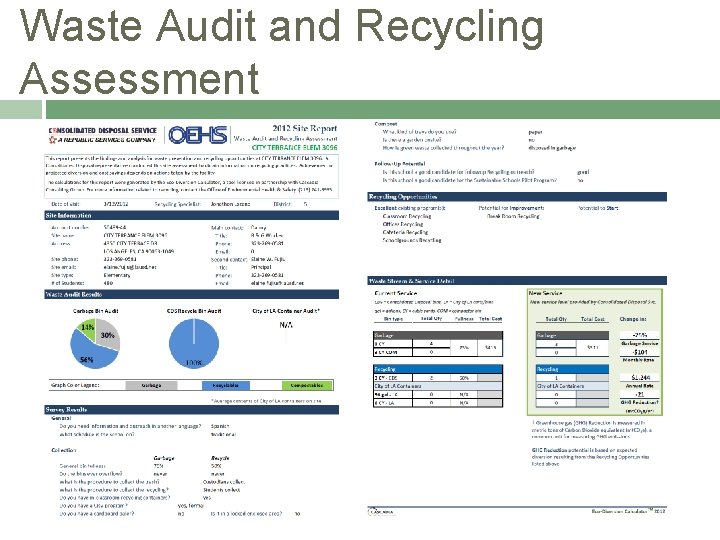
Task: Click the 'Garbage Bin Audit' chart title
Action: 96,311
